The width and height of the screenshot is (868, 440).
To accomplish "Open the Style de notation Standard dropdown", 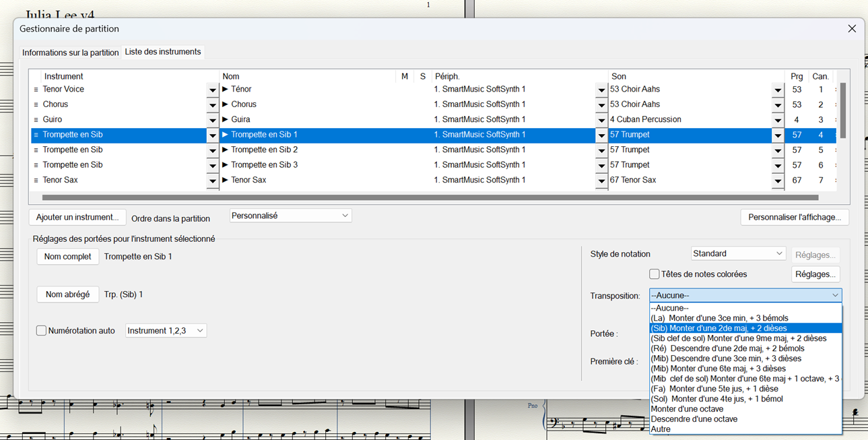I will pos(738,254).
